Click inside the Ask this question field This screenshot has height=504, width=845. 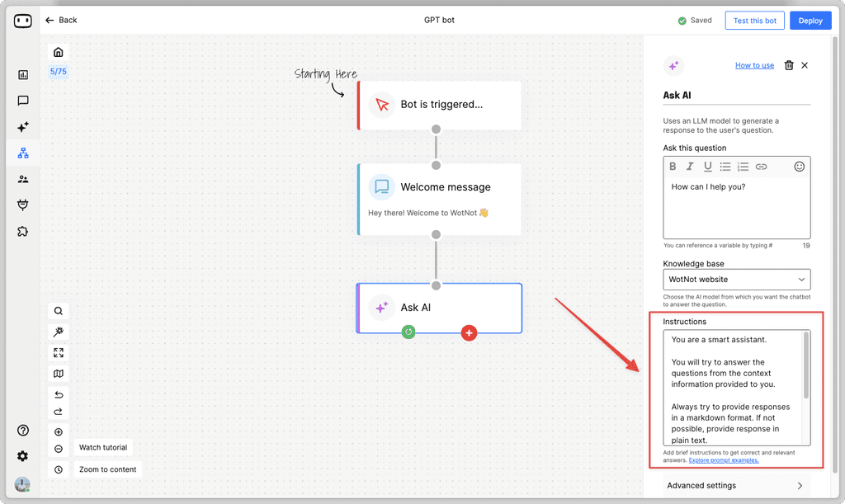[736, 202]
